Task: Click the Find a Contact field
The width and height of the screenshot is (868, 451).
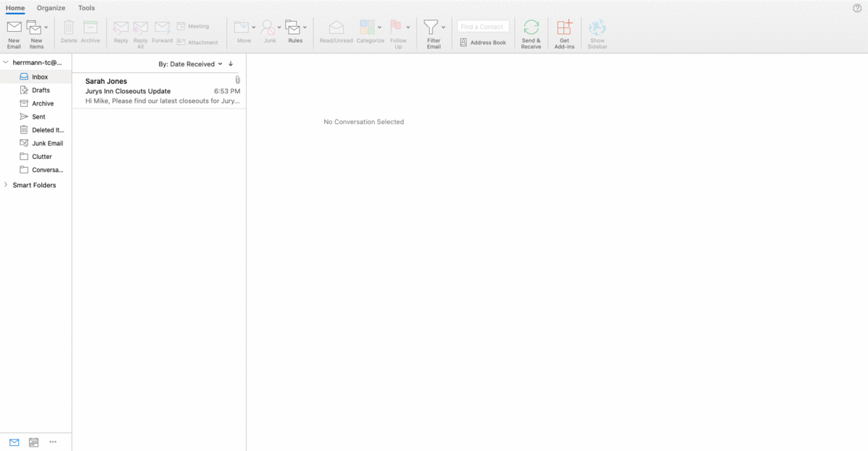Action: [x=483, y=27]
